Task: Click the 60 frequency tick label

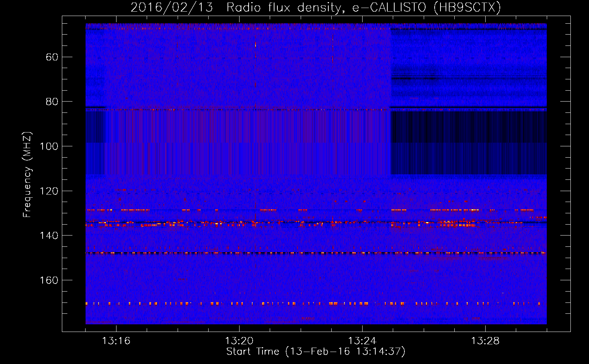Action: (x=52, y=57)
